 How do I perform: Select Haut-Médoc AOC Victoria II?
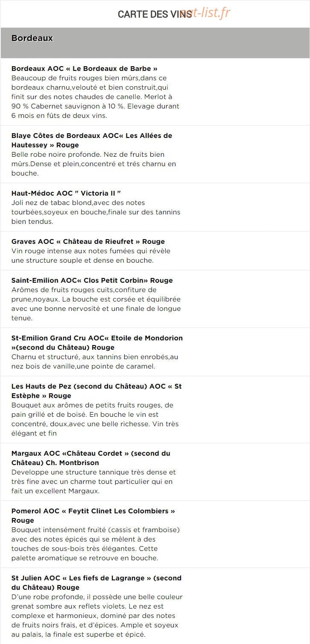coord(63,193)
